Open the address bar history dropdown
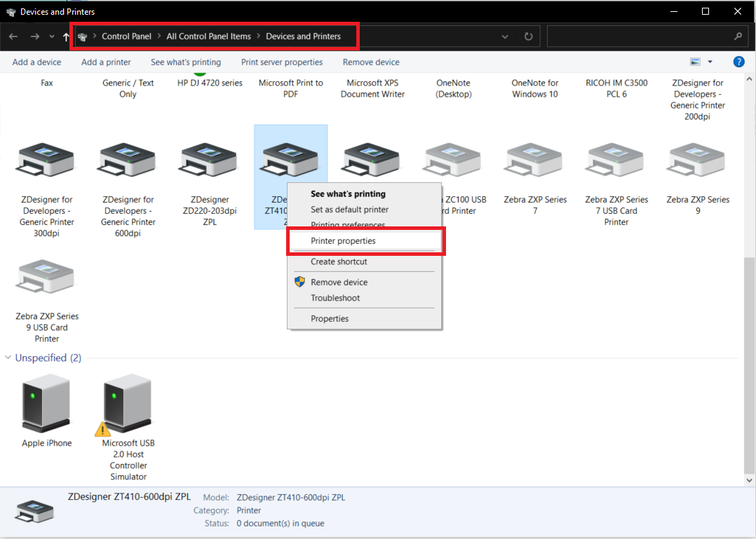This screenshot has height=539, width=756. pos(506,36)
